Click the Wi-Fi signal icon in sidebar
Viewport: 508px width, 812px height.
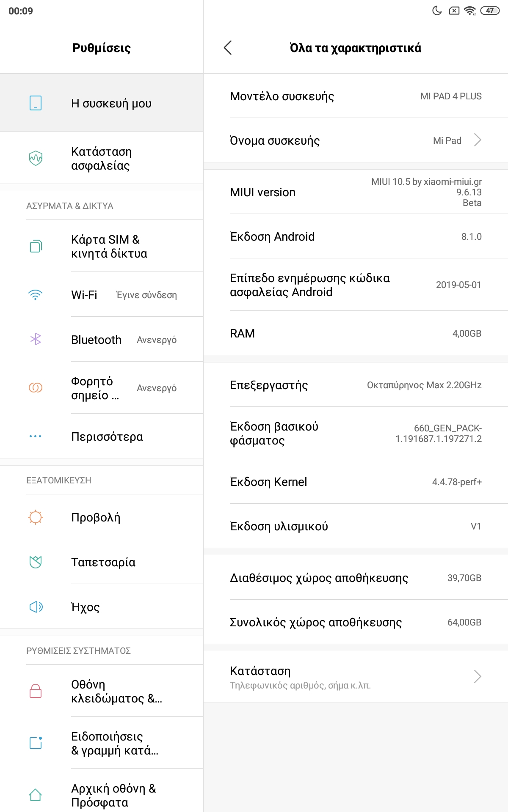(36, 295)
